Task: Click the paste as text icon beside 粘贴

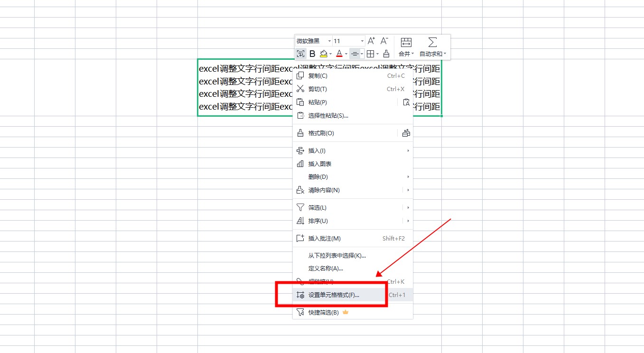Action: coord(406,102)
